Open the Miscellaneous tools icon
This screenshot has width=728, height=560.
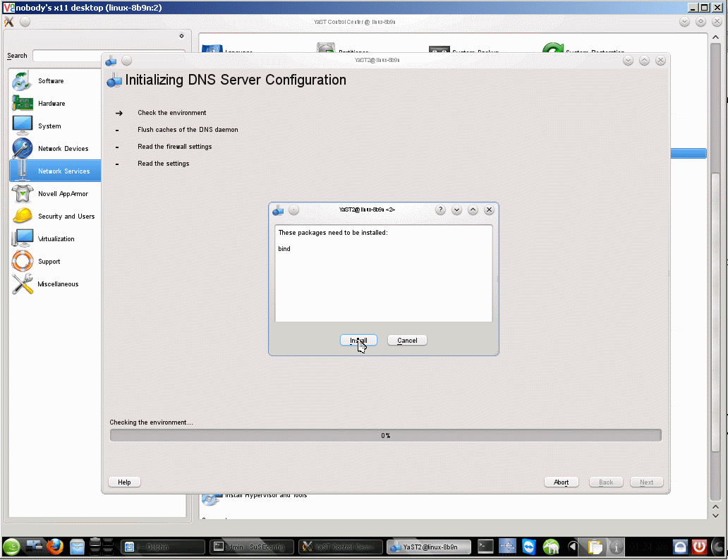pyautogui.click(x=22, y=284)
